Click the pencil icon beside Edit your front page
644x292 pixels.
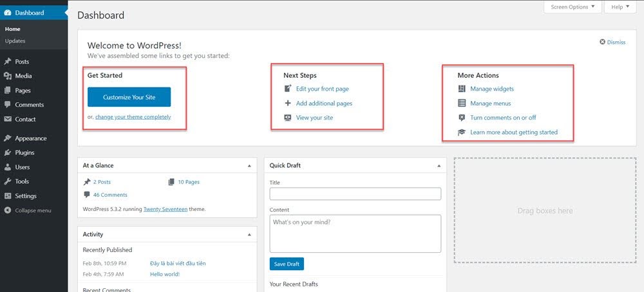(288, 89)
